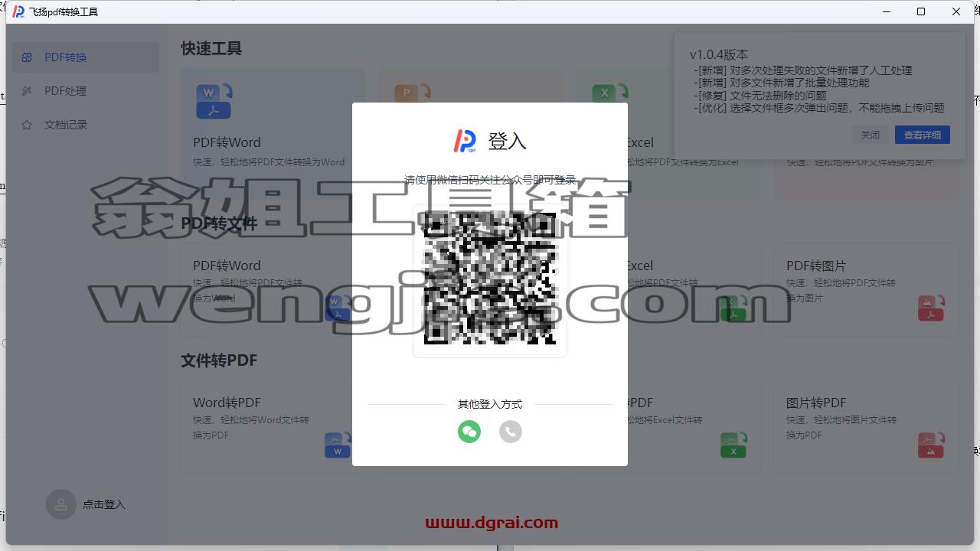
Task: Click 图片转PDF red card icon
Action: click(x=931, y=445)
